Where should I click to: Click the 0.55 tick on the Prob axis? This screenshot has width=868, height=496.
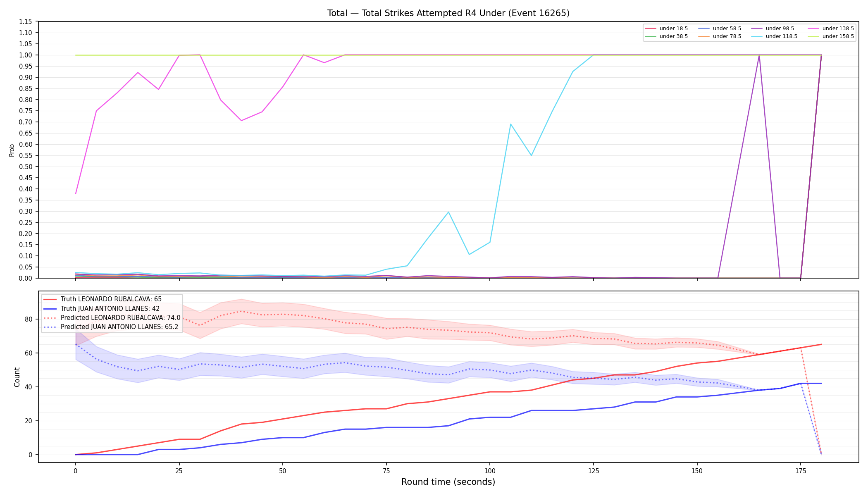pyautogui.click(x=26, y=156)
